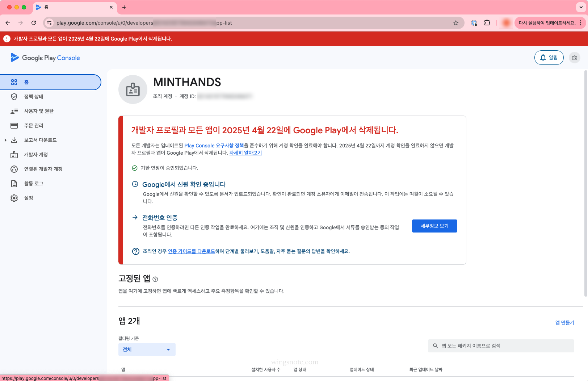The image size is (588, 381).
Task: Click the Google Play Console logo
Action: (45, 58)
